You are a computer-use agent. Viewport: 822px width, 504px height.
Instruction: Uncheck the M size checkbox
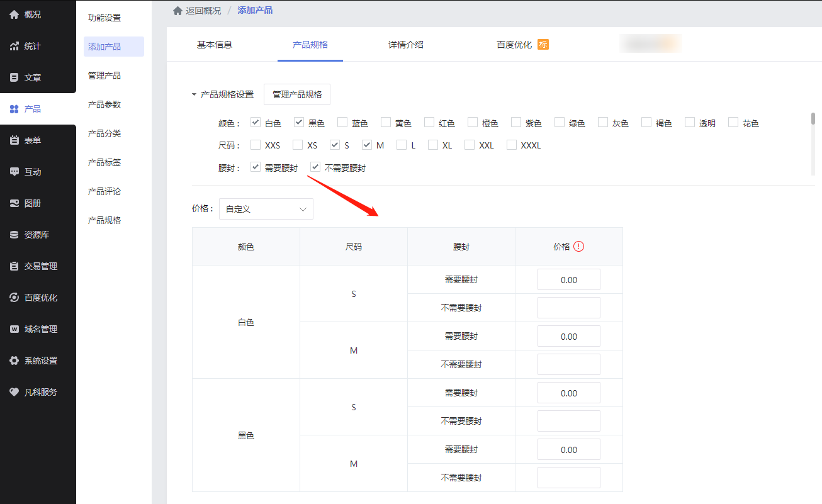click(367, 145)
